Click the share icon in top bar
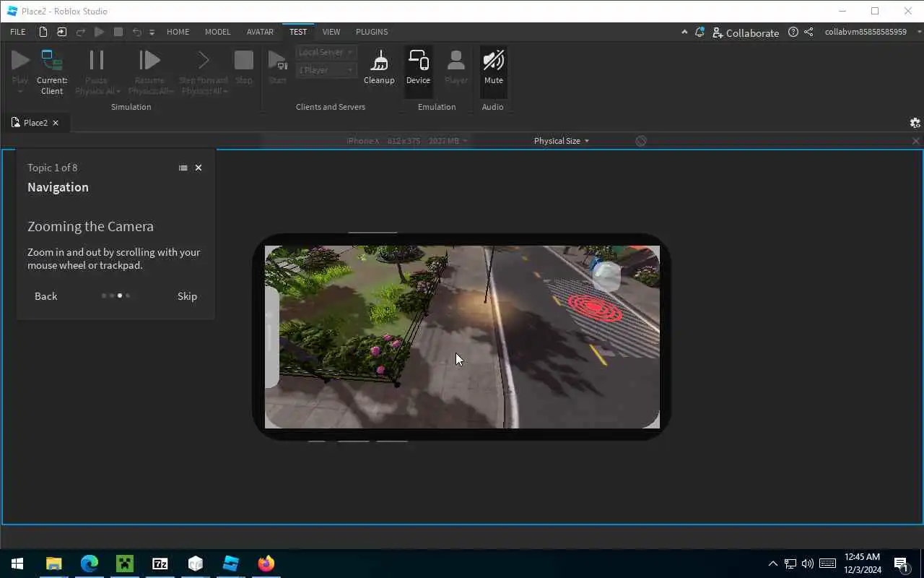924x578 pixels. click(808, 33)
